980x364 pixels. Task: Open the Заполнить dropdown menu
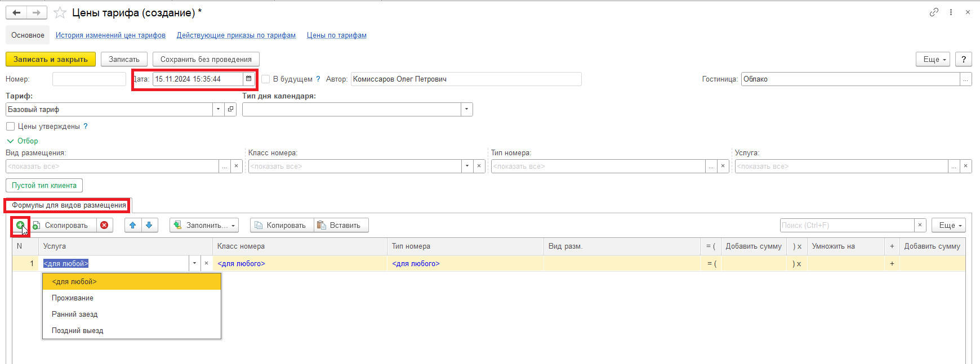coord(204,226)
